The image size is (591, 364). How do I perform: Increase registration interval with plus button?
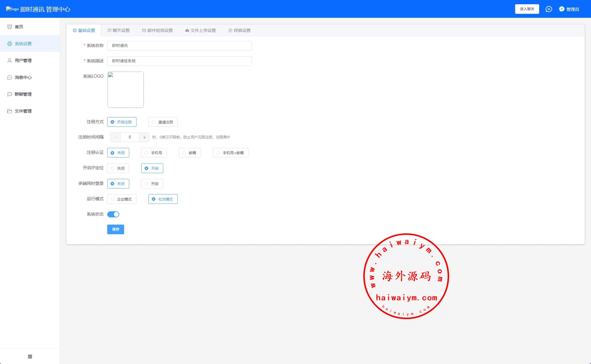click(144, 137)
